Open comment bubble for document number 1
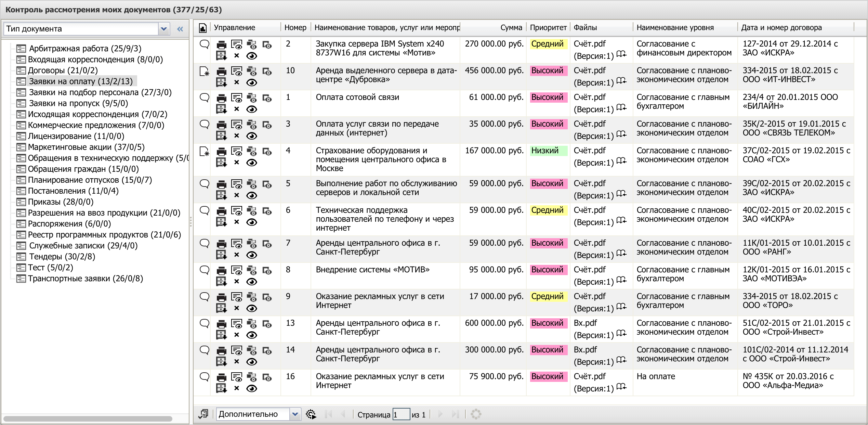The image size is (868, 425). click(x=205, y=98)
